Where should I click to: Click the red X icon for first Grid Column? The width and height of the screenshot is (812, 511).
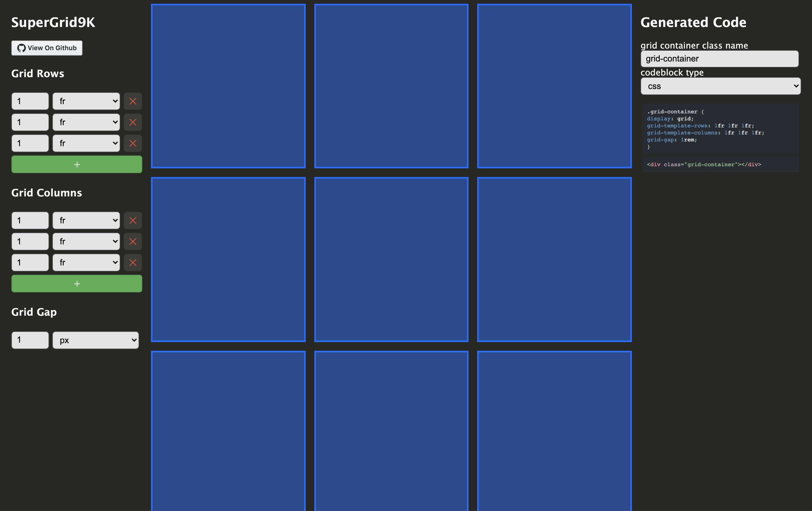[x=133, y=220]
